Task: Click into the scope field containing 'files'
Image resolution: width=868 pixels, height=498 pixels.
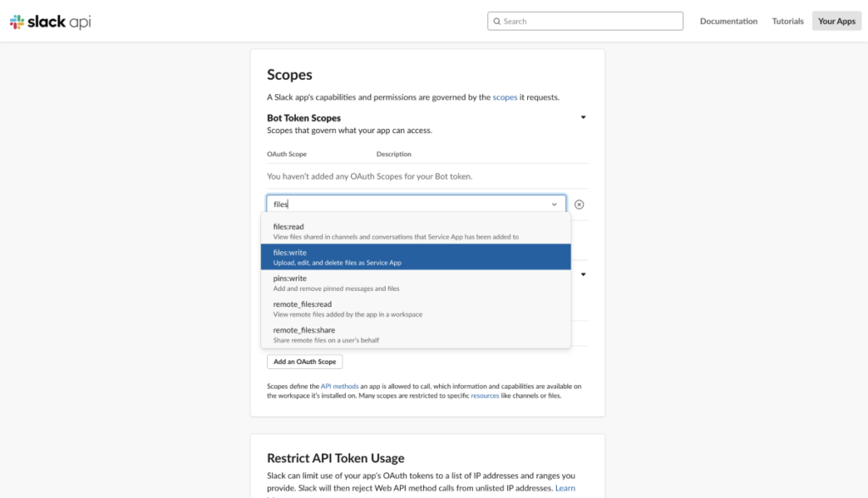Action: (407, 204)
